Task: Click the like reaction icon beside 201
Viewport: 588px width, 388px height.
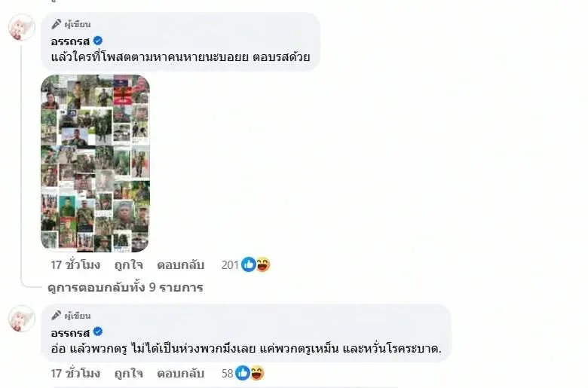Action: tap(248, 264)
